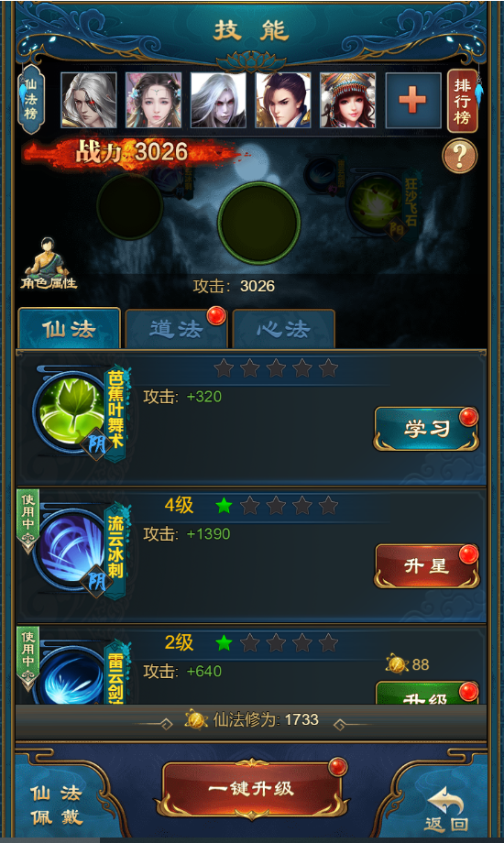Select the 雷云剑 skill icon

click(x=71, y=676)
